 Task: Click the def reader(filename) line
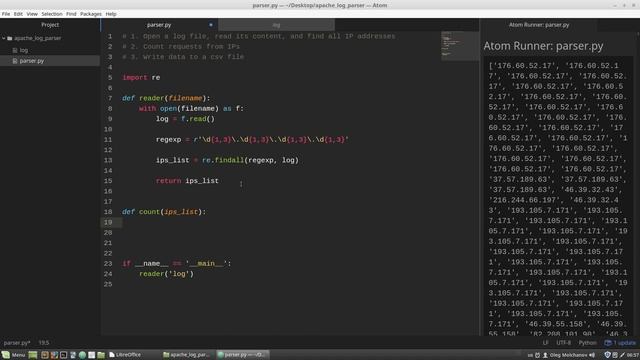coord(166,98)
